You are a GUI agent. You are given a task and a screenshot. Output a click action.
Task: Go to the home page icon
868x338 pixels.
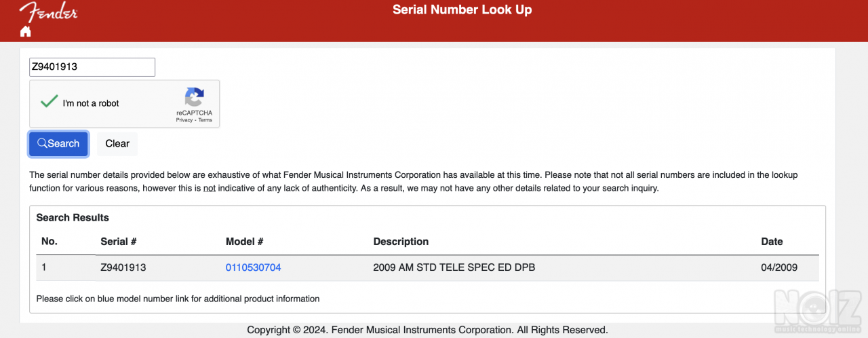pos(26,31)
